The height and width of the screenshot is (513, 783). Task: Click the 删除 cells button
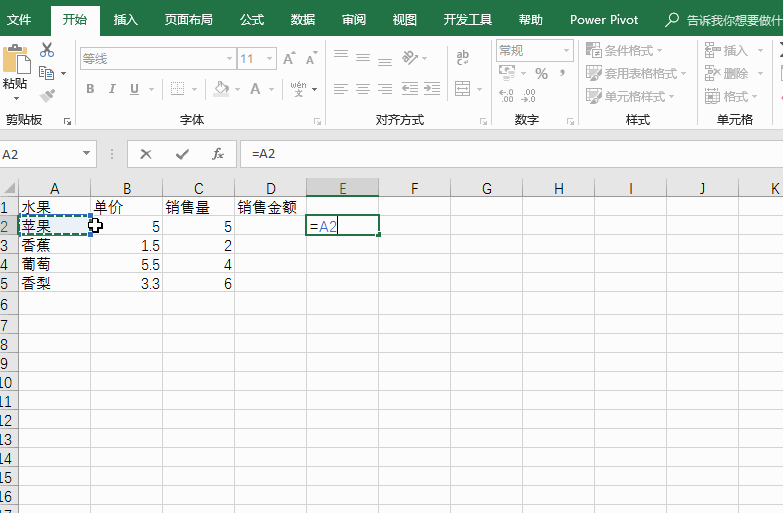coord(727,73)
